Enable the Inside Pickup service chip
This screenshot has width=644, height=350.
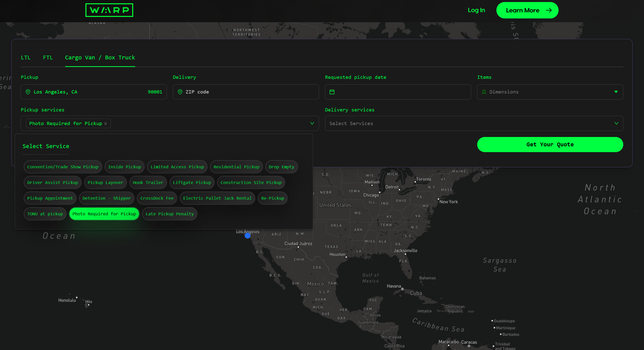[124, 167]
